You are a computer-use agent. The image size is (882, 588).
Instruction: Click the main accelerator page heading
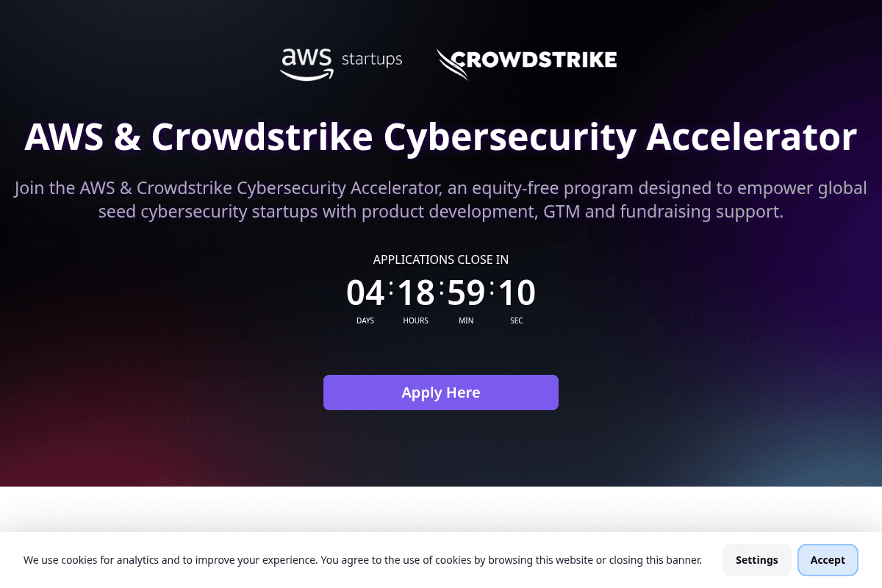440,137
